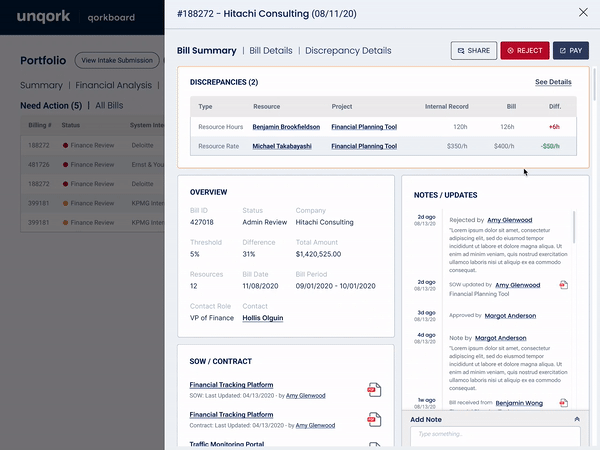Open Margot Anderson link in Approved by entry
600x450 pixels.
(510, 316)
